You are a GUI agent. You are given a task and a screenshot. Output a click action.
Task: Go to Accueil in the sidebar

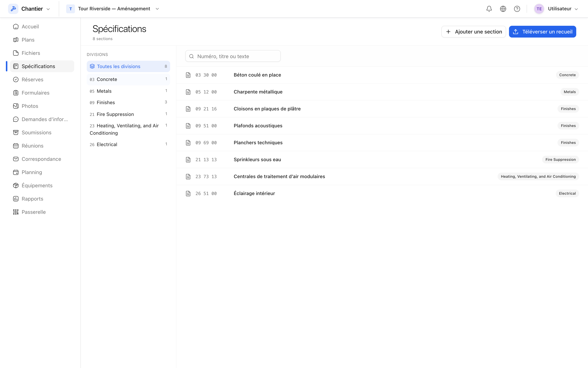pos(42,26)
